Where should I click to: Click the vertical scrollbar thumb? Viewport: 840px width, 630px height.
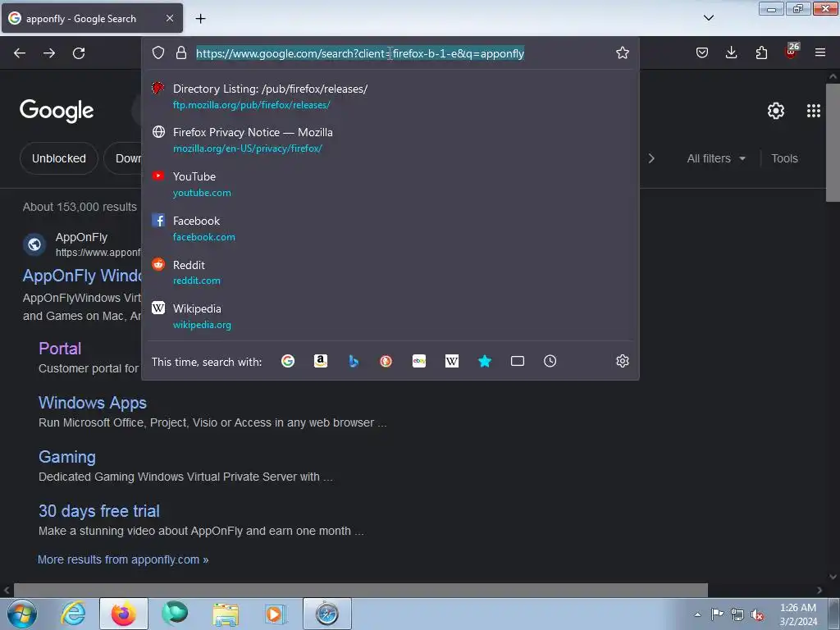point(833,143)
